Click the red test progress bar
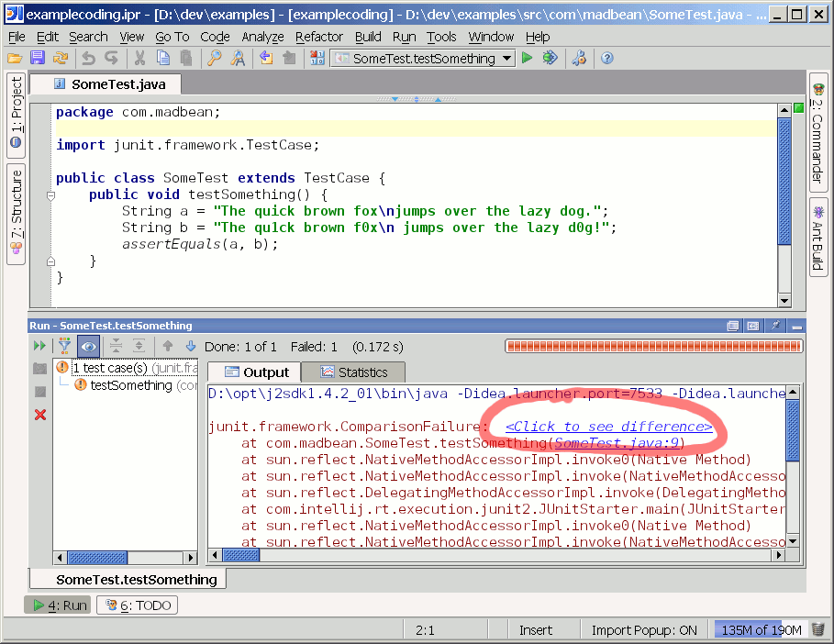 pyautogui.click(x=654, y=347)
